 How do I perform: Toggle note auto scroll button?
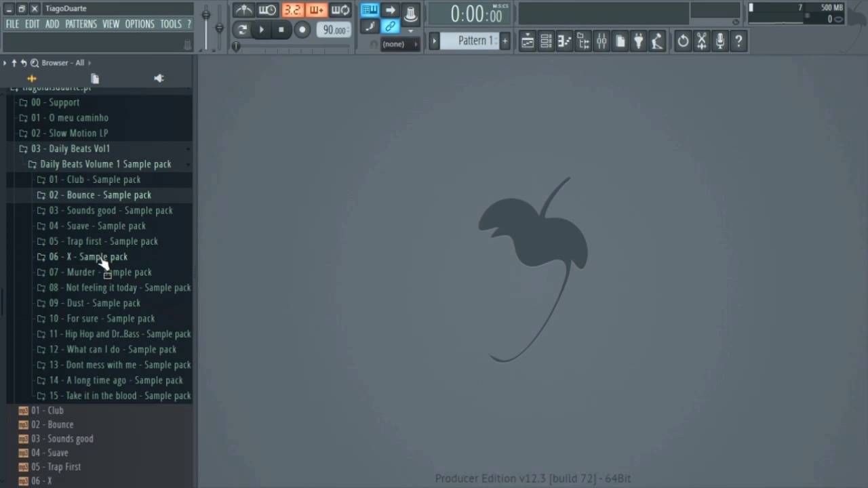[x=370, y=27]
